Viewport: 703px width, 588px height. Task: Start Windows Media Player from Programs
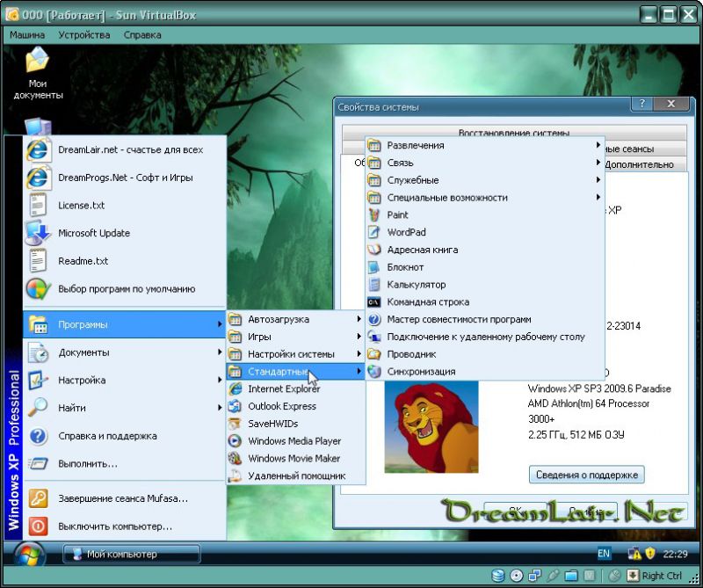point(294,441)
